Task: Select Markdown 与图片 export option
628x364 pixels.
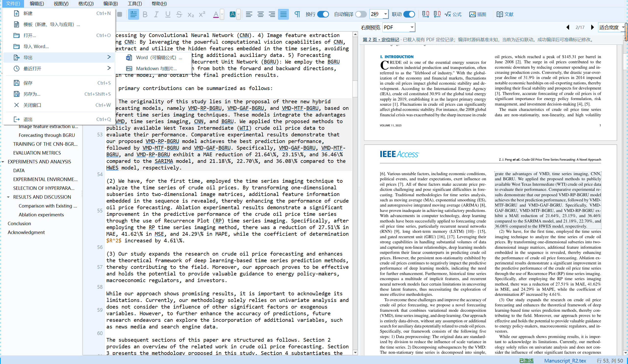Action: [x=154, y=68]
